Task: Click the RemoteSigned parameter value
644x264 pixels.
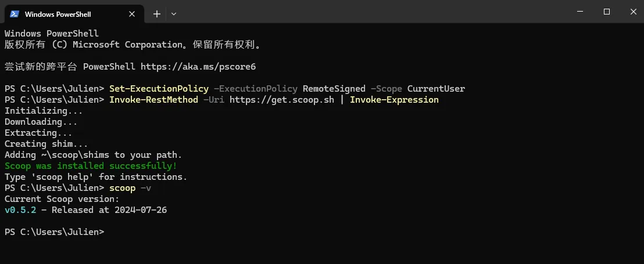Action: [x=334, y=89]
